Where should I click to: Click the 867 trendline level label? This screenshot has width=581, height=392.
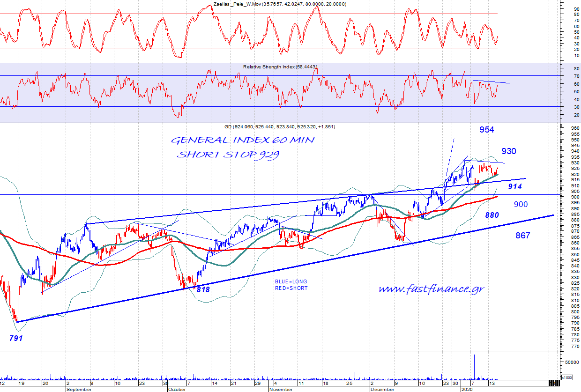coord(522,236)
